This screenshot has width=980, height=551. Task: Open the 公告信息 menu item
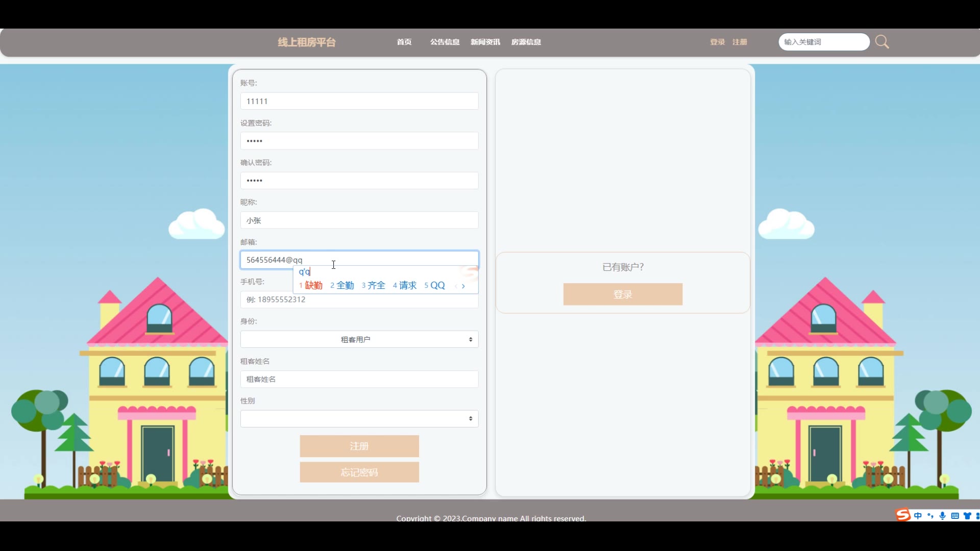click(445, 42)
